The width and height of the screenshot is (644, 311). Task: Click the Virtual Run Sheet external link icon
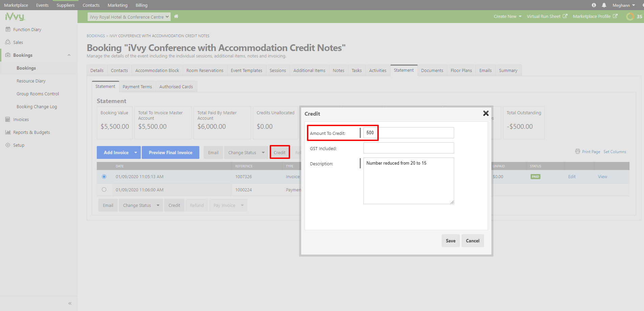point(565,16)
